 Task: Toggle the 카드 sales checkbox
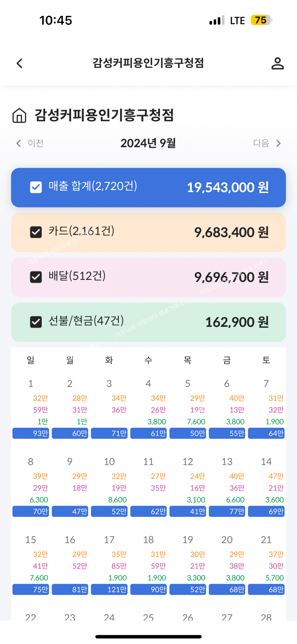(36, 232)
